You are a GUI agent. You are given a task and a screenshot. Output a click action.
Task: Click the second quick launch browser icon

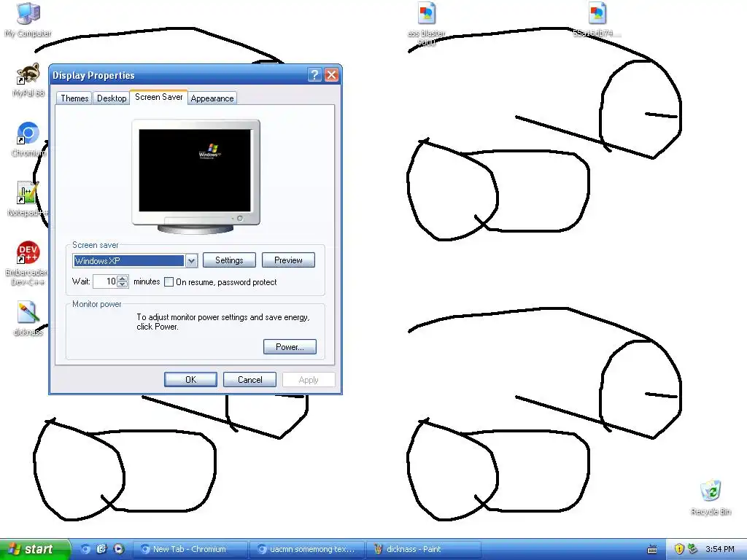pyautogui.click(x=102, y=549)
